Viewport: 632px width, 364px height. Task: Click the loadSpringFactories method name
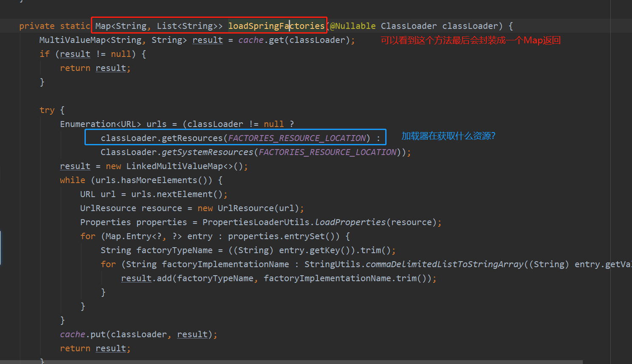[x=276, y=26]
